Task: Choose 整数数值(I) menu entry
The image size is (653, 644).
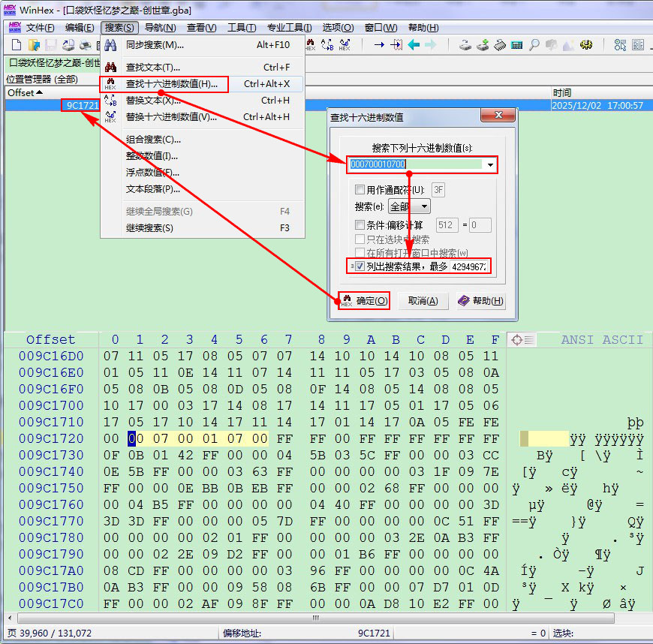Action: (x=203, y=156)
